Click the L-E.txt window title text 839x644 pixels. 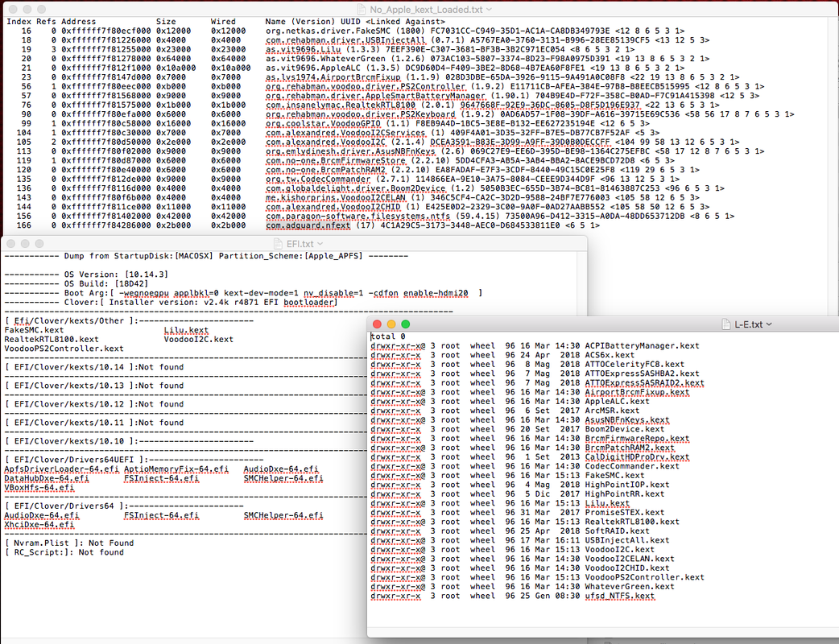pyautogui.click(x=748, y=324)
